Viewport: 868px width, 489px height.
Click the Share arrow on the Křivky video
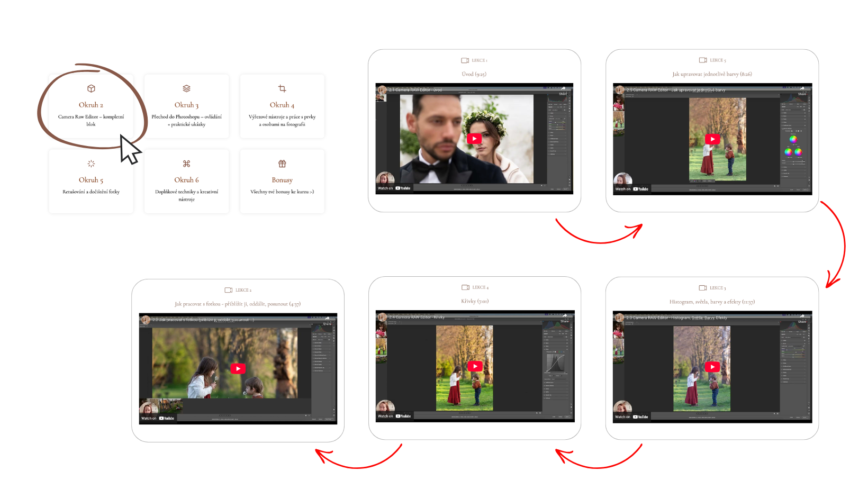565,317
